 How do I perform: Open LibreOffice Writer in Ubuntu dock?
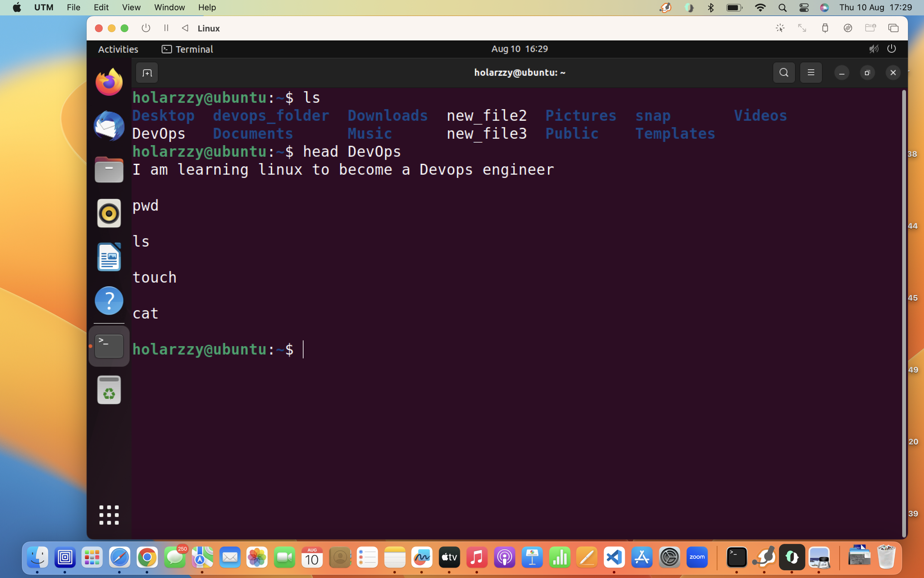pyautogui.click(x=109, y=257)
